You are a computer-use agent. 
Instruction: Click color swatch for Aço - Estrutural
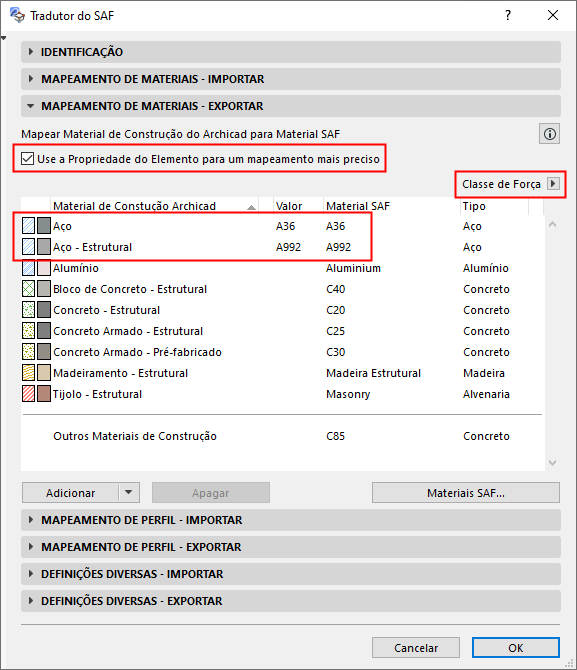(44, 247)
